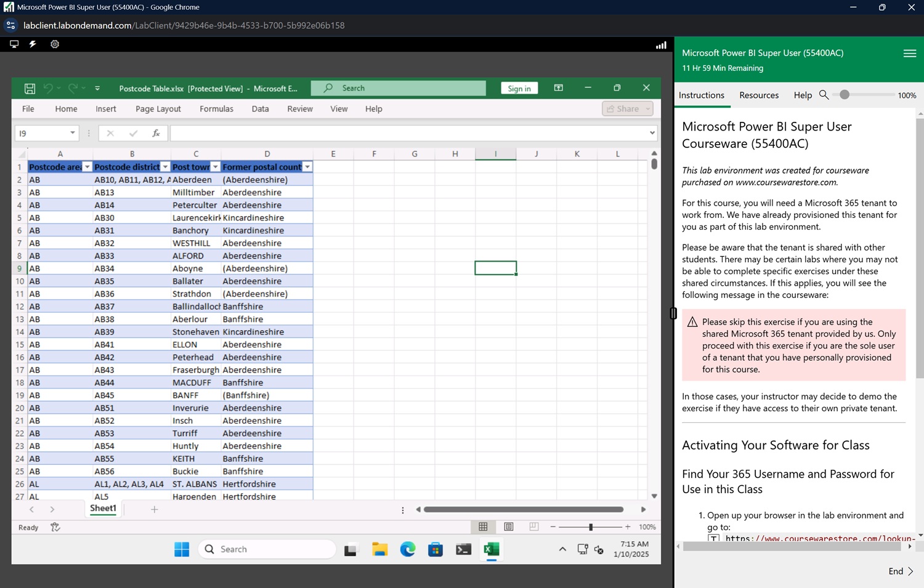
Task: Open the lab settings gear icon
Action: [x=55, y=44]
